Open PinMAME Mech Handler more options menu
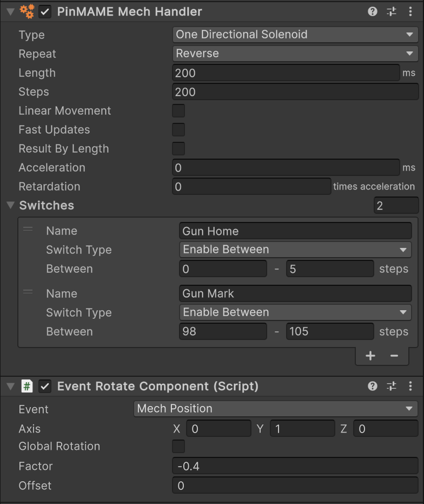This screenshot has height=504, width=424. 410,11
